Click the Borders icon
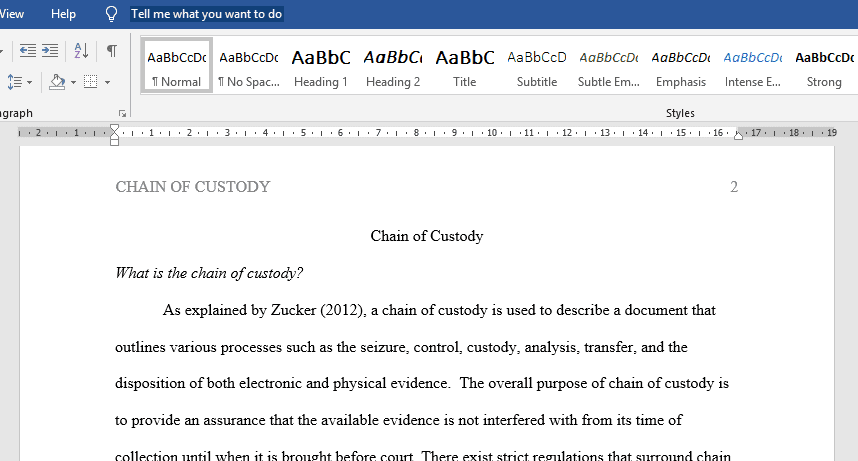The width and height of the screenshot is (858, 461). (90, 82)
